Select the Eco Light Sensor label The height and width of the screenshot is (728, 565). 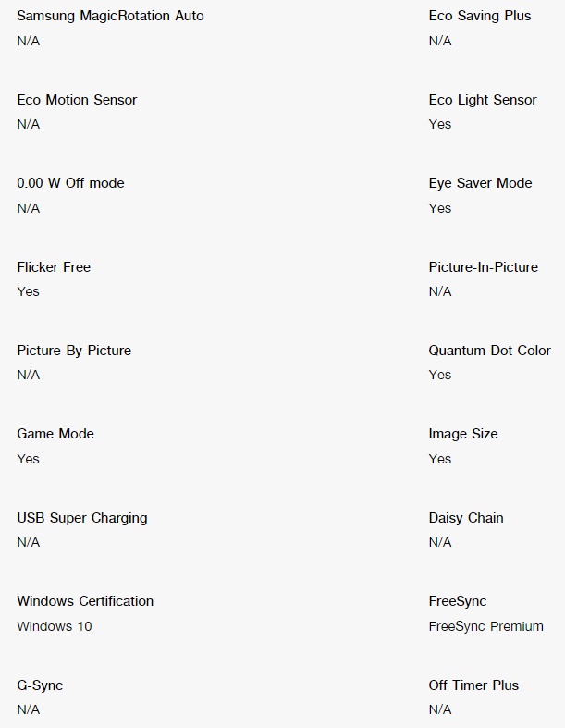point(483,100)
